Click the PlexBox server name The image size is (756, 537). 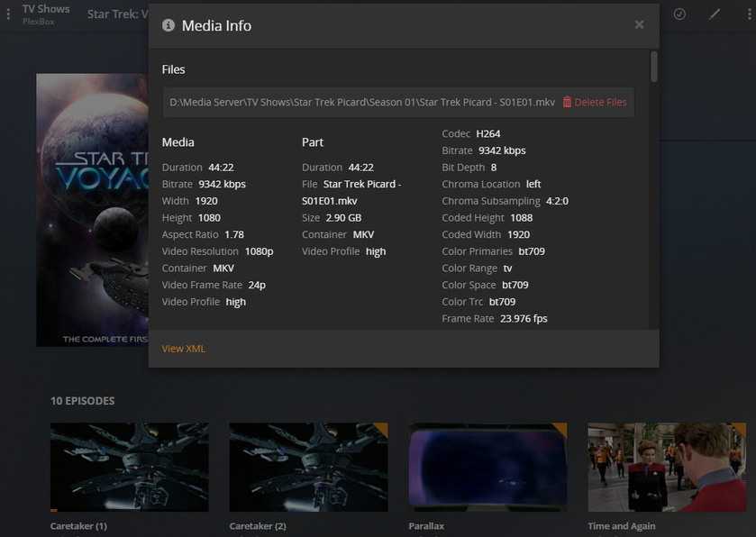(x=39, y=22)
